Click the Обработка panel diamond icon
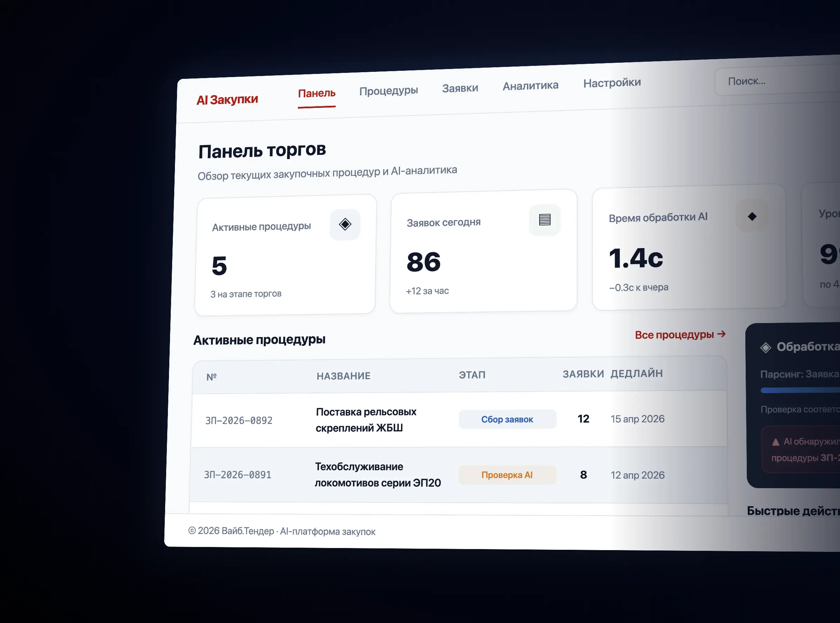Image resolution: width=840 pixels, height=623 pixels. pos(765,347)
